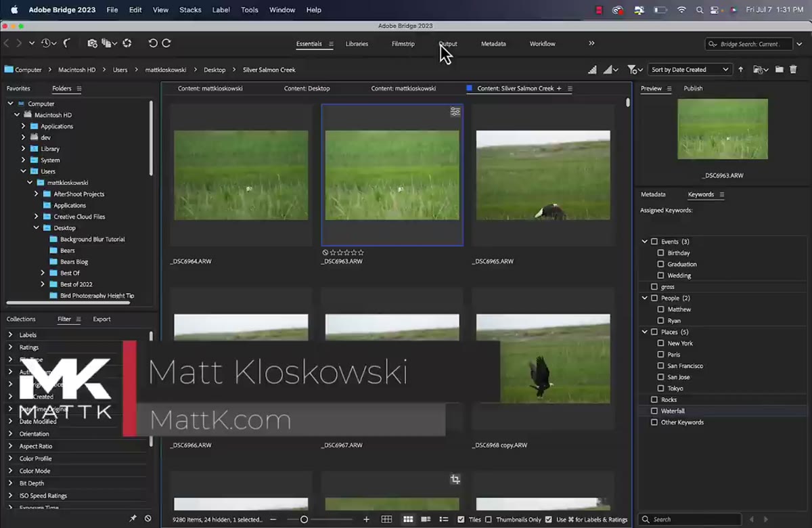Open the Stacks menu

(190, 10)
